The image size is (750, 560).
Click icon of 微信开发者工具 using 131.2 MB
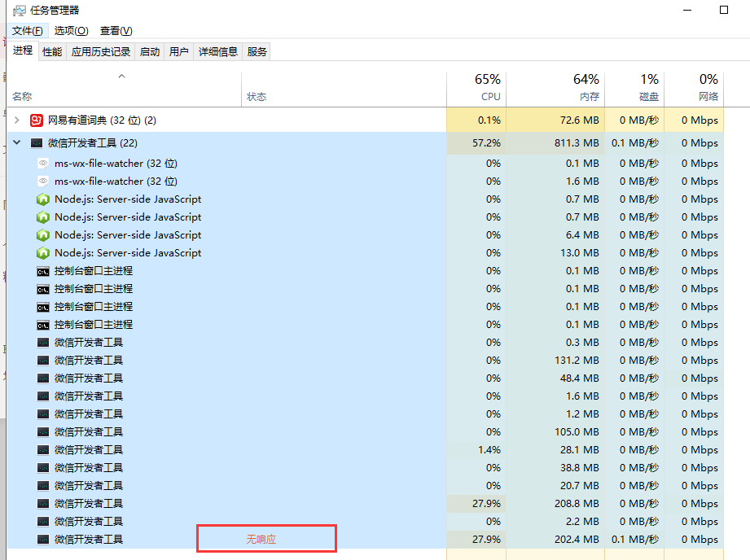point(43,361)
